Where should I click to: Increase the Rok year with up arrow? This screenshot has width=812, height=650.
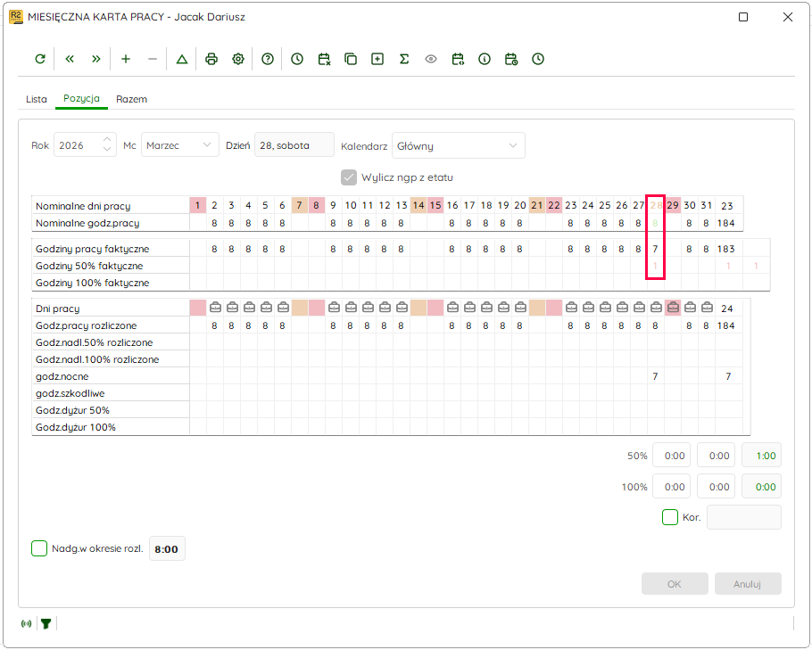point(107,140)
